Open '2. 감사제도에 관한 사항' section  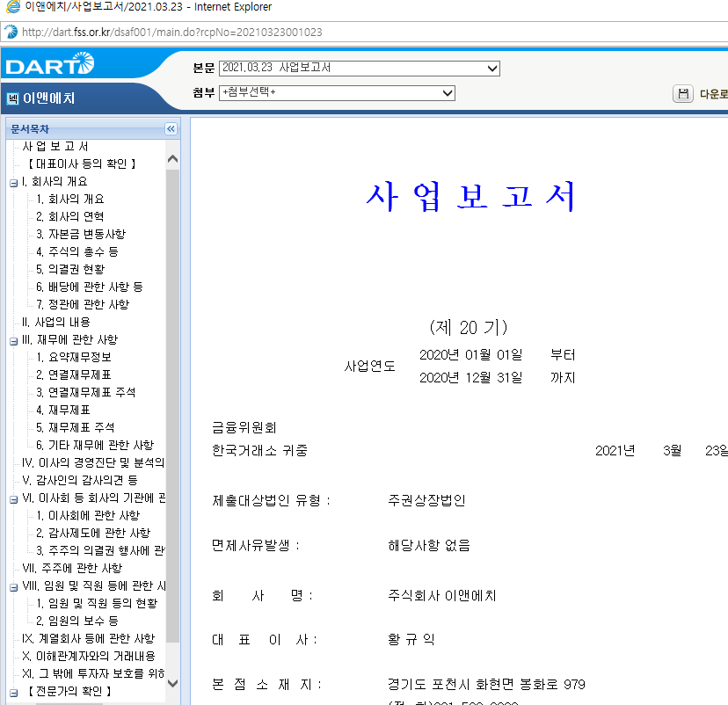(93, 534)
